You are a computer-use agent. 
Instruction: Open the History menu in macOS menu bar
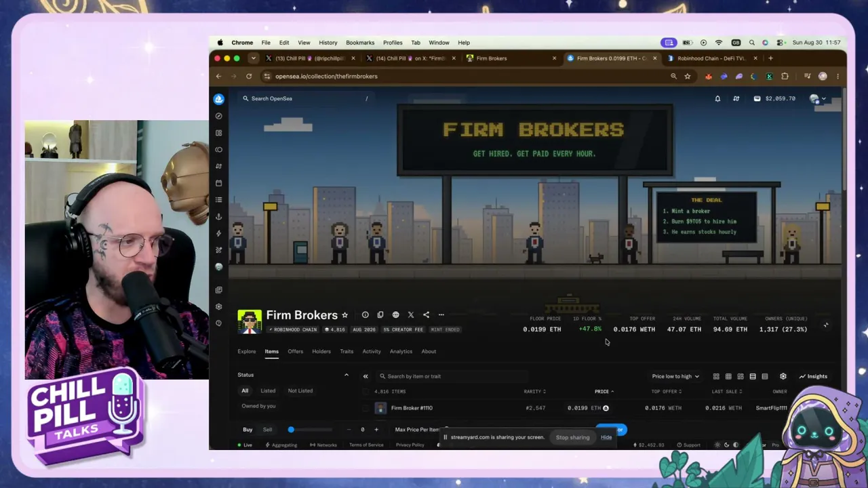click(x=328, y=43)
